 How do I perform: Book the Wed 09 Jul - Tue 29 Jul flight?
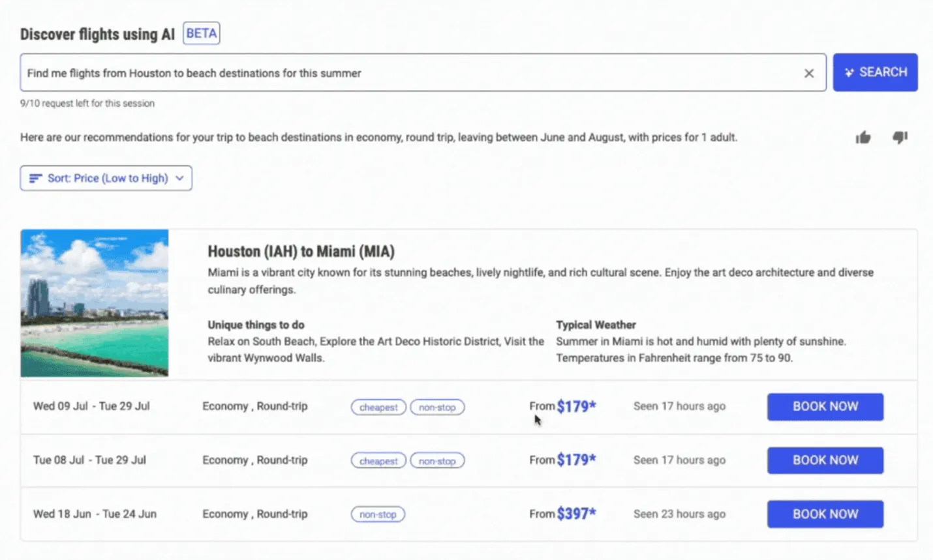(825, 407)
